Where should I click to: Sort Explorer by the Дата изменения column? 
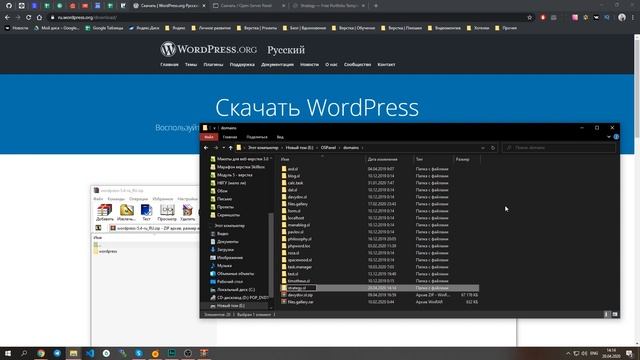pos(382,160)
